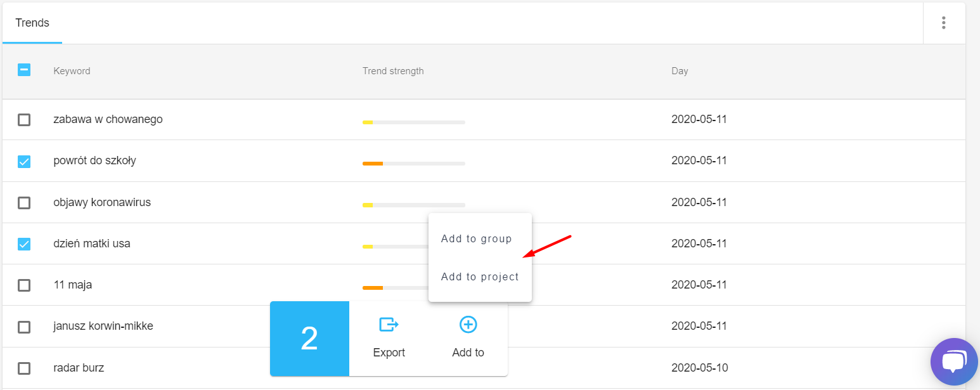Click trend strength bar for objawy koronawirus

[414, 205]
